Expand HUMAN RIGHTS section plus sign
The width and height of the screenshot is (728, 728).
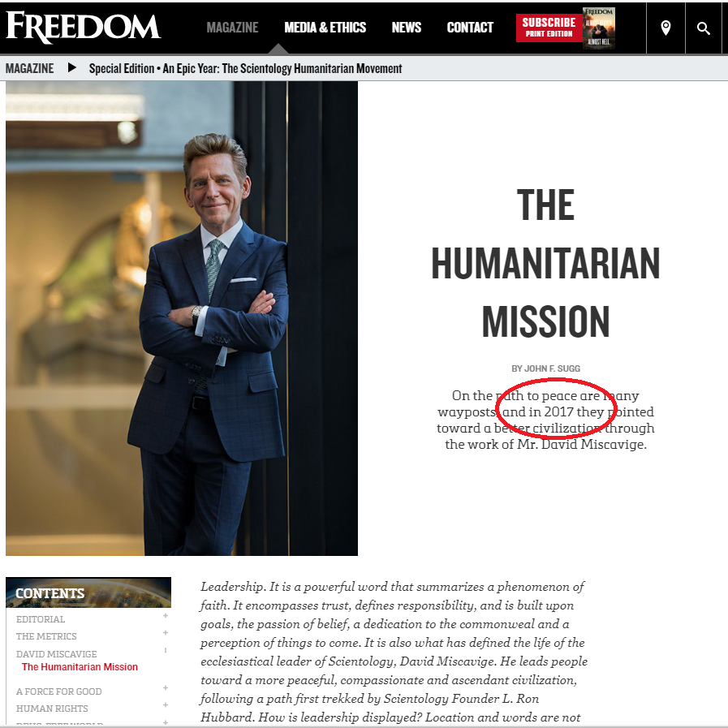pos(166,704)
